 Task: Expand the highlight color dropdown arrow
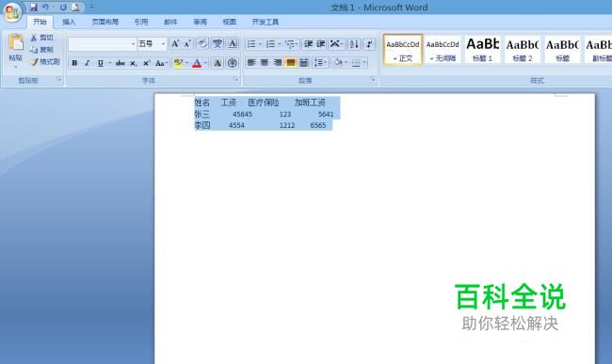186,63
